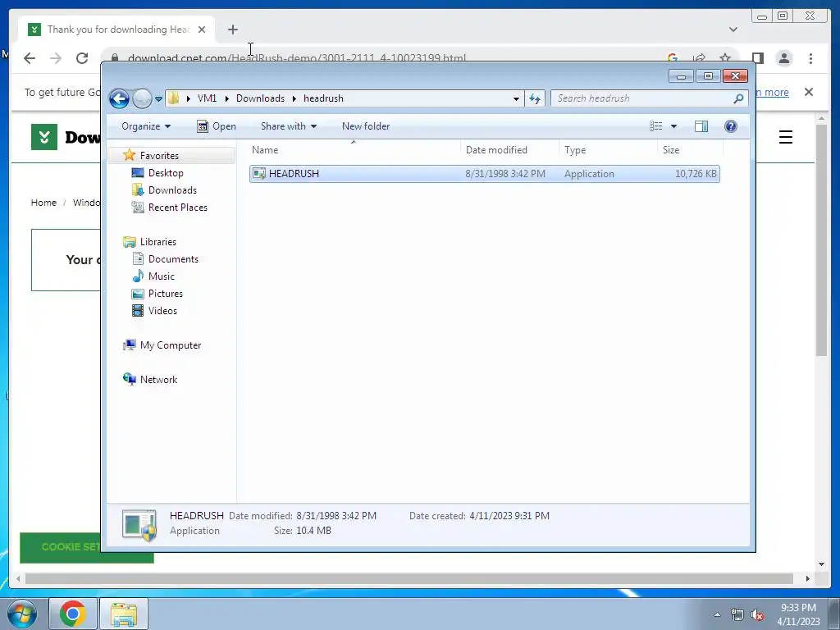This screenshot has width=840, height=630.
Task: Toggle Chrome side panel icon
Action: [757, 58]
